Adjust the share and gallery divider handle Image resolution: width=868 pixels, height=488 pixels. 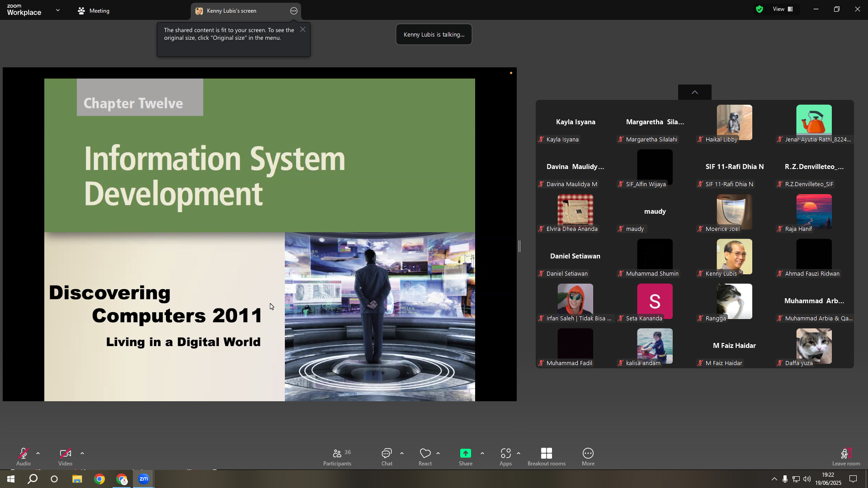(x=519, y=246)
